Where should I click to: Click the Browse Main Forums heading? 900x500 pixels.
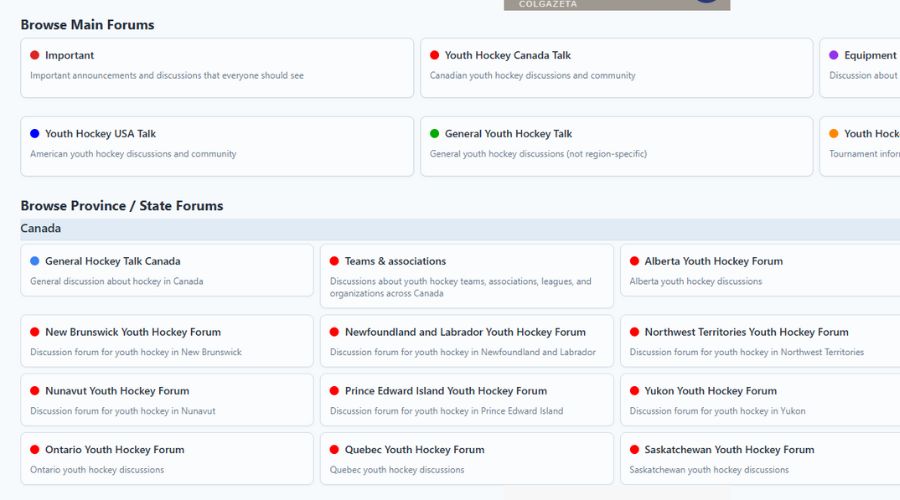point(87,25)
